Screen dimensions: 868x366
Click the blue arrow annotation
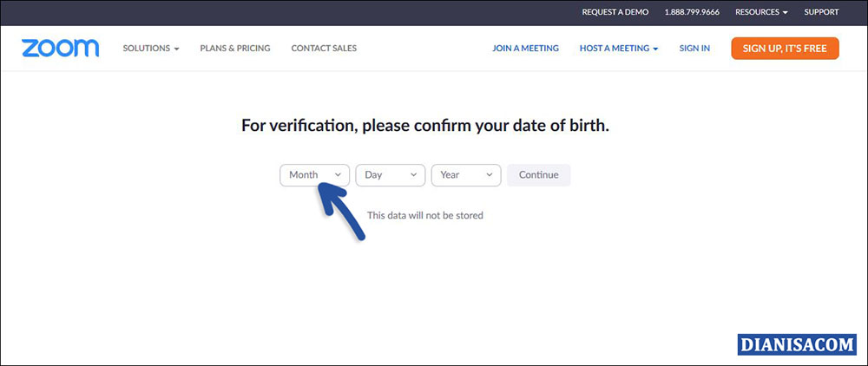(341, 213)
